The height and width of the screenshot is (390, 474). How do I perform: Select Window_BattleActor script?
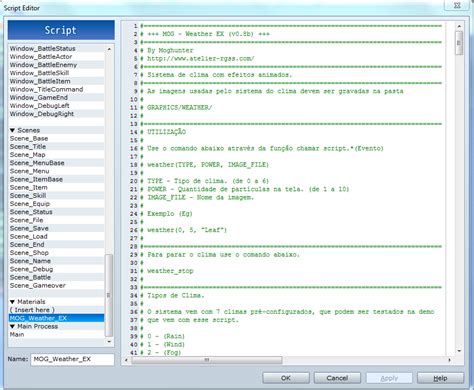click(x=57, y=57)
